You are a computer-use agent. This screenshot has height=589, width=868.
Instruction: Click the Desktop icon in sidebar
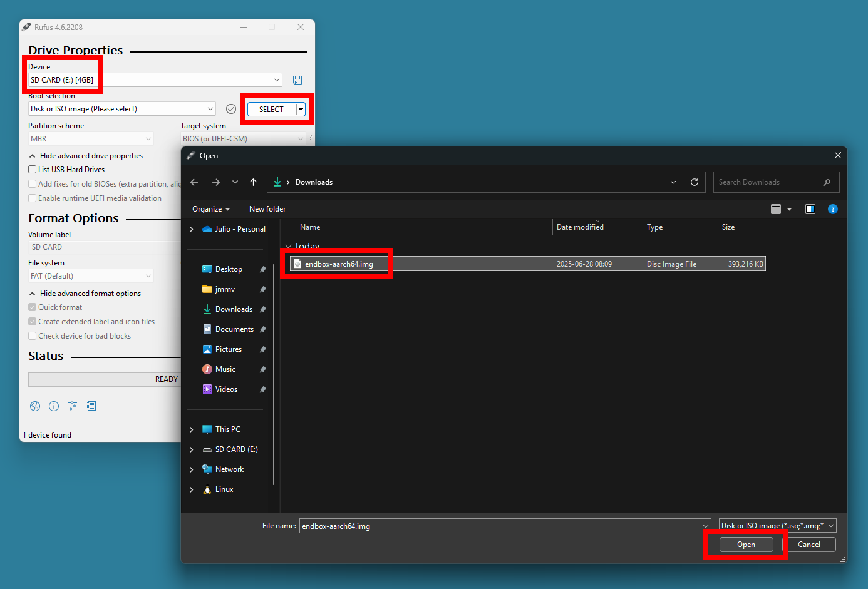[207, 269]
